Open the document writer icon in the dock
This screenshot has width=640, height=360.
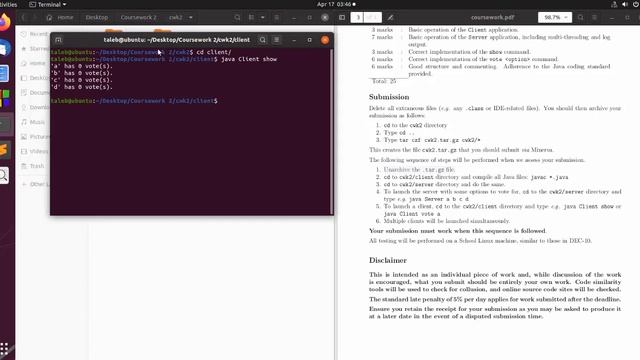click(x=4, y=74)
